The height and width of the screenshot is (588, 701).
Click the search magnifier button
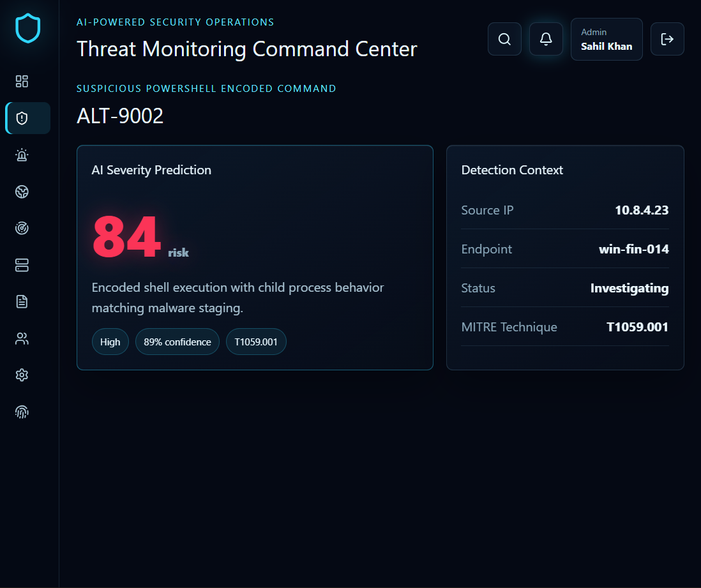pyautogui.click(x=504, y=39)
